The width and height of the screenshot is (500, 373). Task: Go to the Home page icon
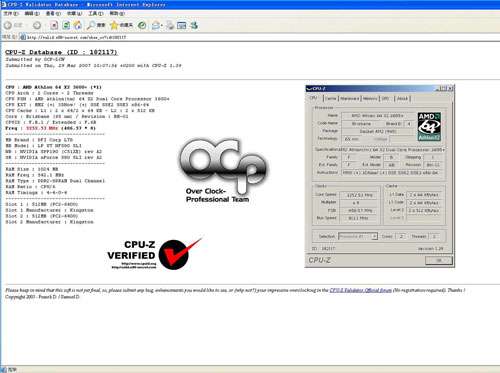pyautogui.click(x=78, y=25)
